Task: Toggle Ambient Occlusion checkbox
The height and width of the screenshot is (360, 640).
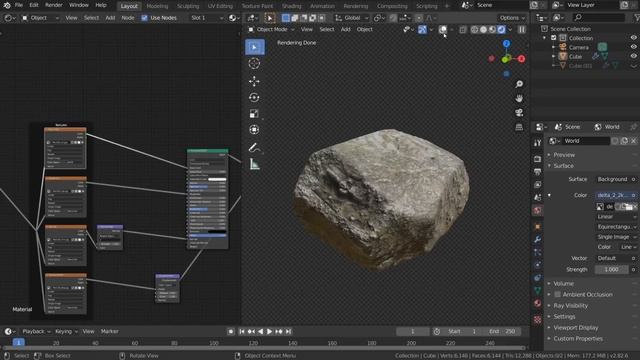Action: [x=558, y=295]
